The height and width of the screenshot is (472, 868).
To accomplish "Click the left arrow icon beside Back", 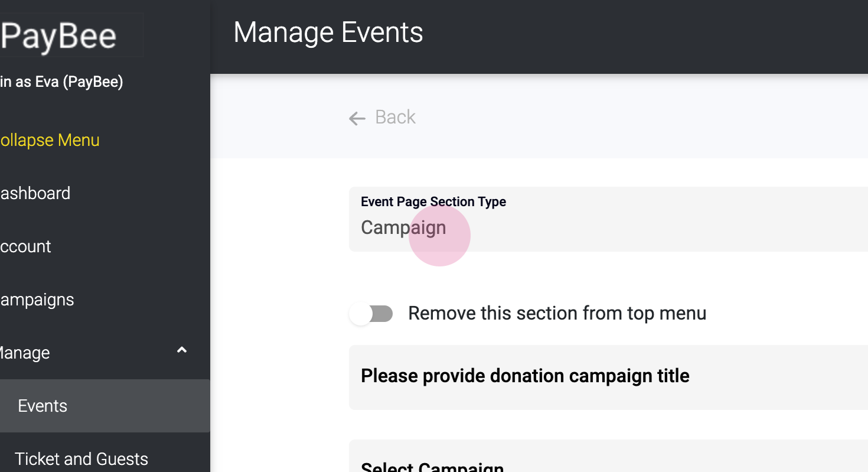I will pos(357,118).
